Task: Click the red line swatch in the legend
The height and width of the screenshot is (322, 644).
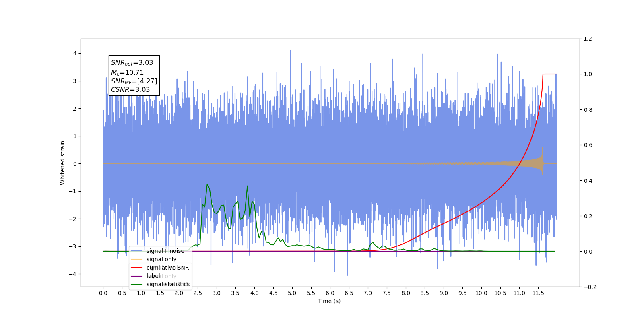Action: [137, 268]
